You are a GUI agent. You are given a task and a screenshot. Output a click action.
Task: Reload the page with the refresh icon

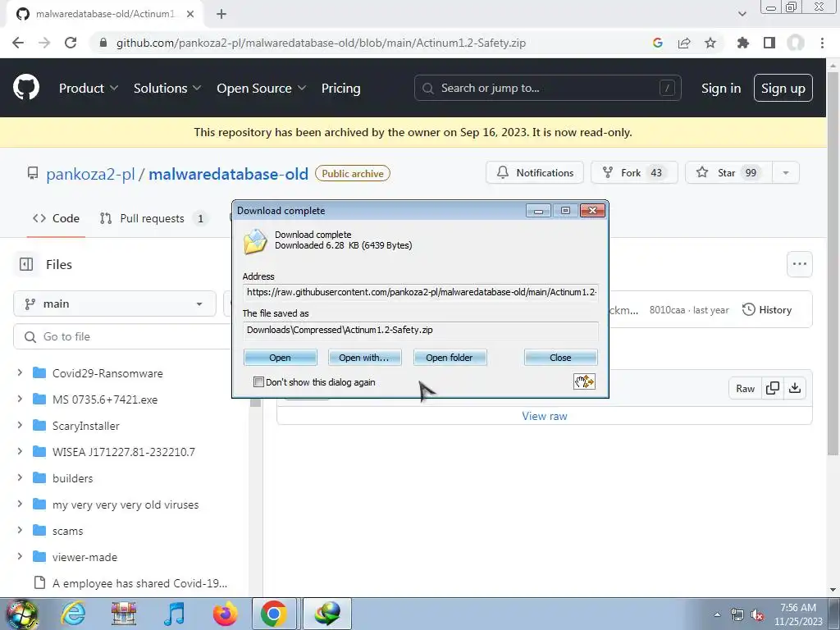(71, 43)
